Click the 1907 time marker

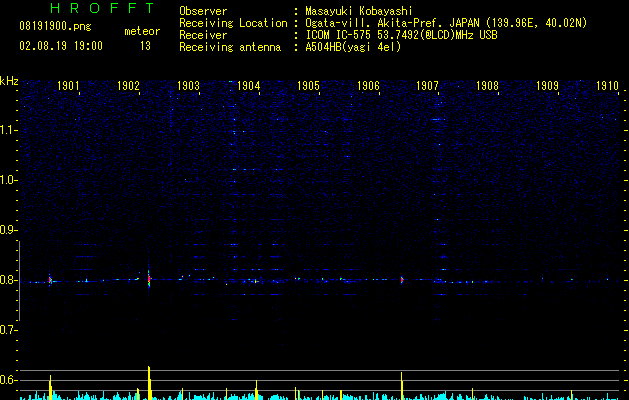pyautogui.click(x=427, y=85)
